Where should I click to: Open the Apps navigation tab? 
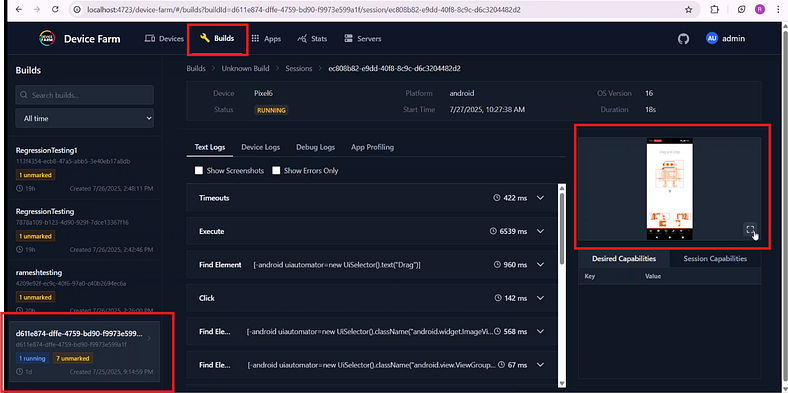click(266, 39)
